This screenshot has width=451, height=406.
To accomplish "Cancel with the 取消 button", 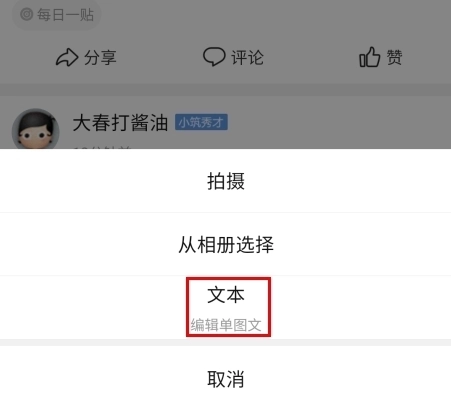I will 225,379.
